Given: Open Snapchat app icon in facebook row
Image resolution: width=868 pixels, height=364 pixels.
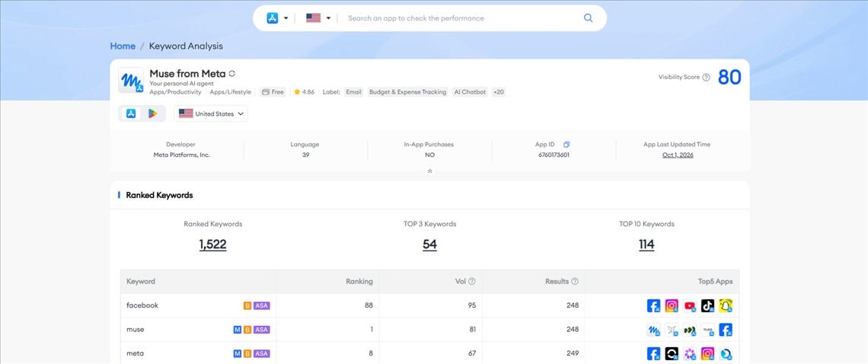Looking at the screenshot, I should (x=726, y=306).
